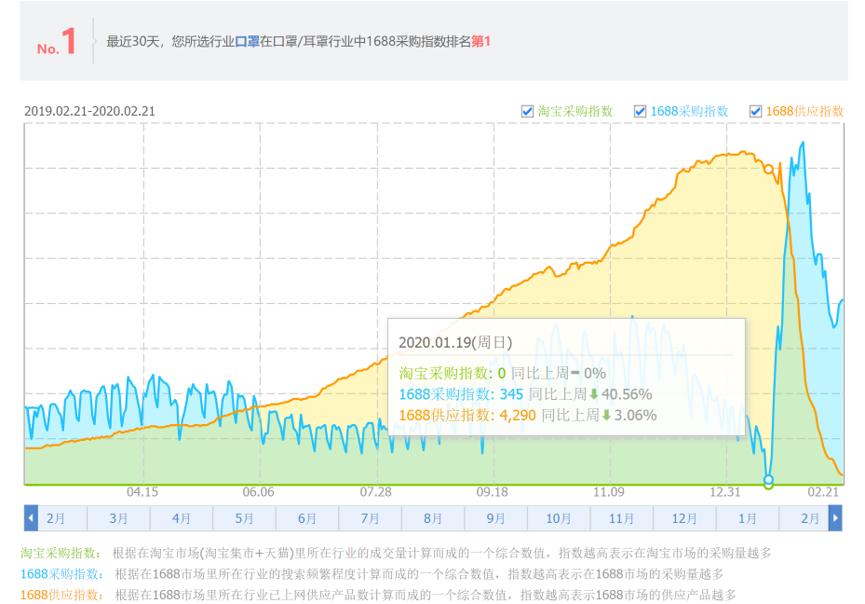Click the 1688供应指数 legend label text
Image resolution: width=865 pixels, height=604 pixels.
tap(805, 111)
